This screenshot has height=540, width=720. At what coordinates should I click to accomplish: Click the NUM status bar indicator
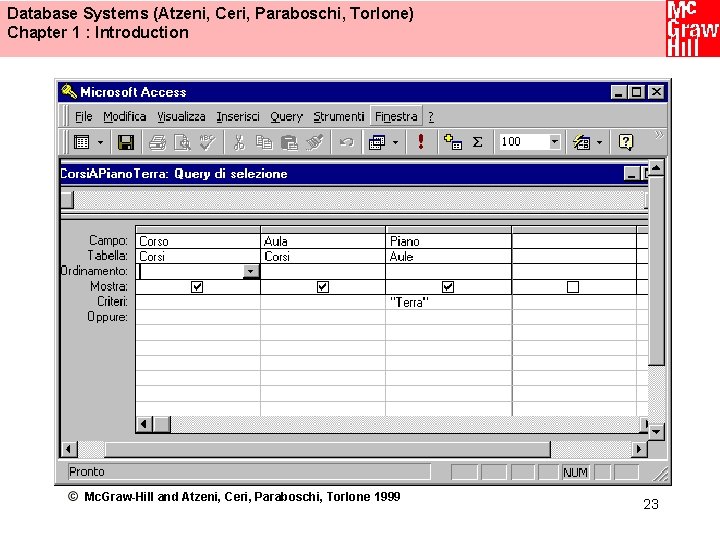pyautogui.click(x=575, y=472)
